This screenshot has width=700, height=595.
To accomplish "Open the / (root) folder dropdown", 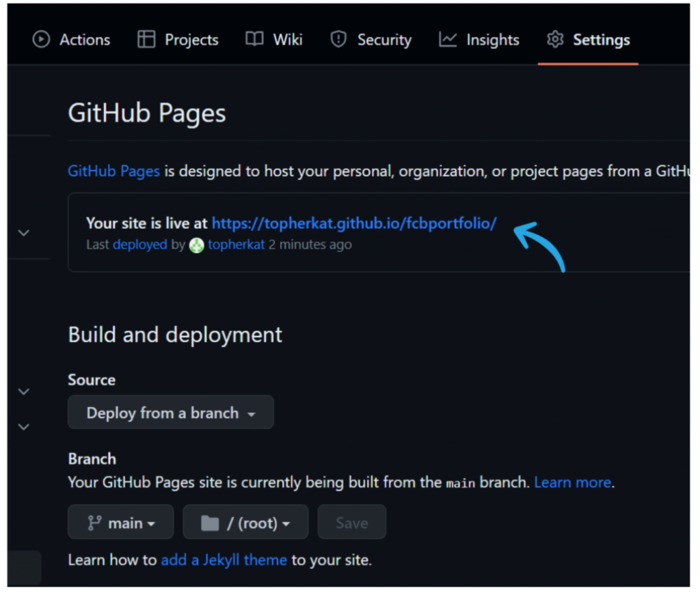I will tap(245, 523).
